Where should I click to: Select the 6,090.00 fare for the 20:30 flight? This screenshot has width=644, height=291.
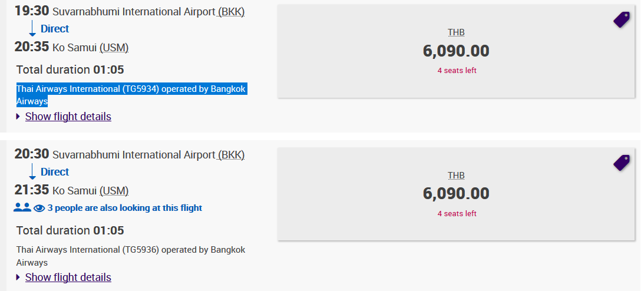pos(456,194)
